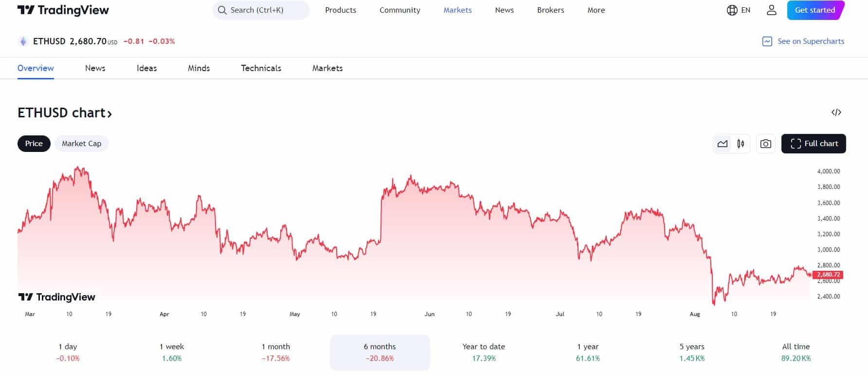The height and width of the screenshot is (375, 868).
Task: Select the 6 months range
Action: (x=380, y=353)
